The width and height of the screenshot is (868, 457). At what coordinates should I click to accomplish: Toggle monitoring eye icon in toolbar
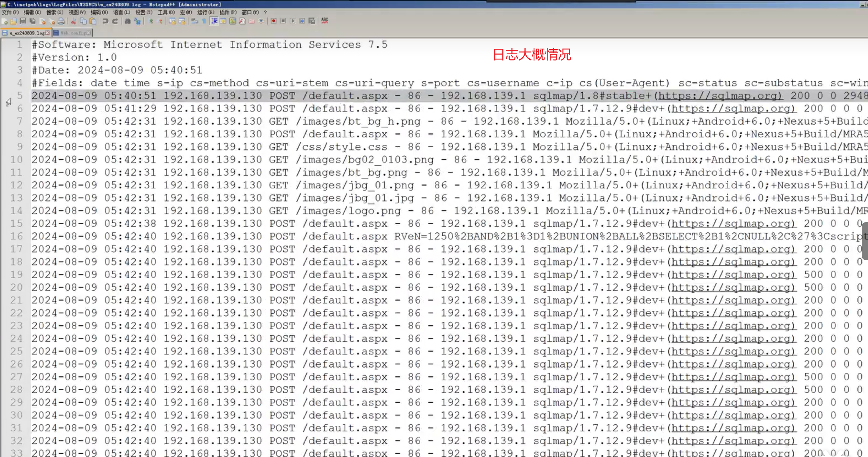(261, 21)
